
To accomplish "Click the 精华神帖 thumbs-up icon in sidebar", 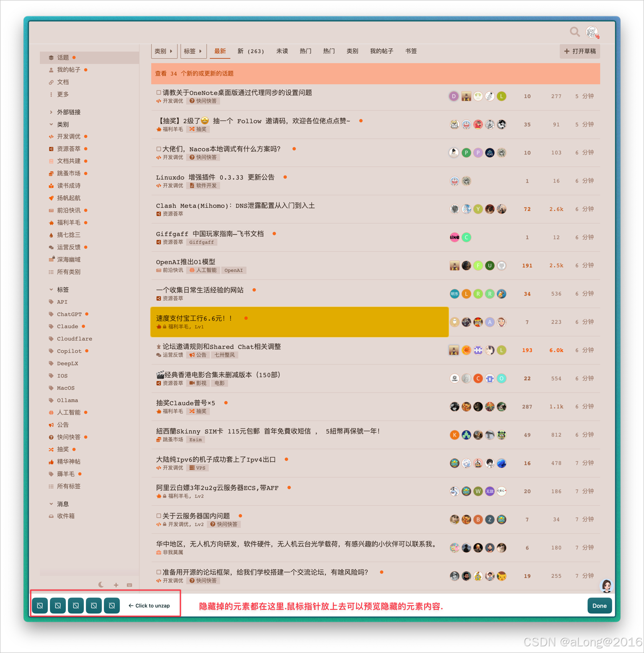I will pos(51,462).
